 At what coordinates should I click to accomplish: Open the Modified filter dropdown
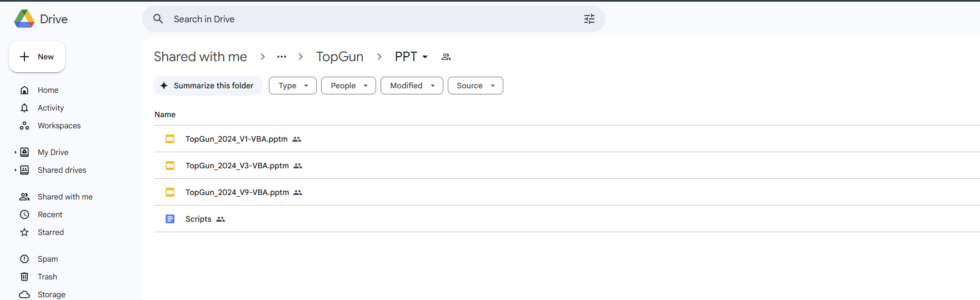pyautogui.click(x=412, y=86)
